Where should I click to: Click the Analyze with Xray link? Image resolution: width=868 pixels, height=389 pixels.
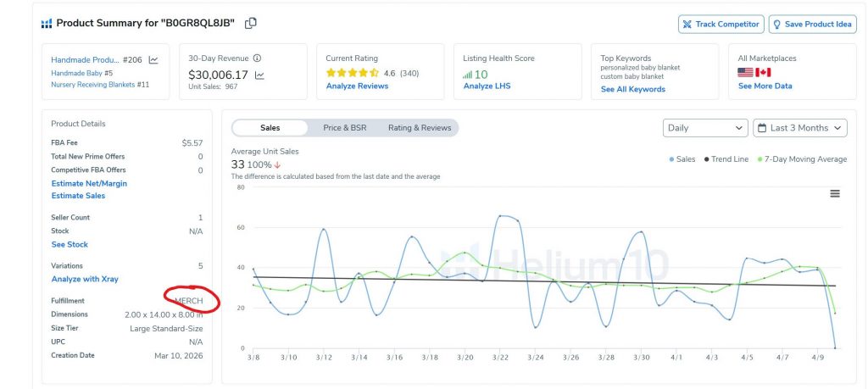point(85,279)
